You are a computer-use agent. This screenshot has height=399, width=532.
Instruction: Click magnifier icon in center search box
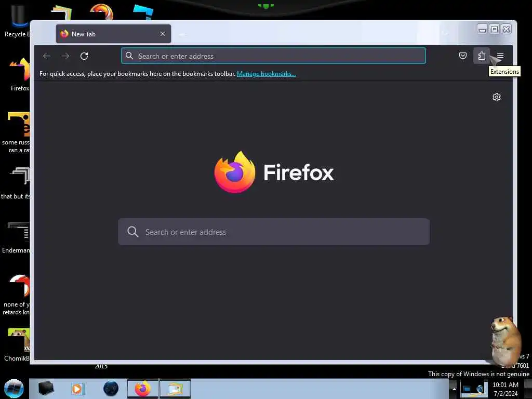pyautogui.click(x=132, y=232)
